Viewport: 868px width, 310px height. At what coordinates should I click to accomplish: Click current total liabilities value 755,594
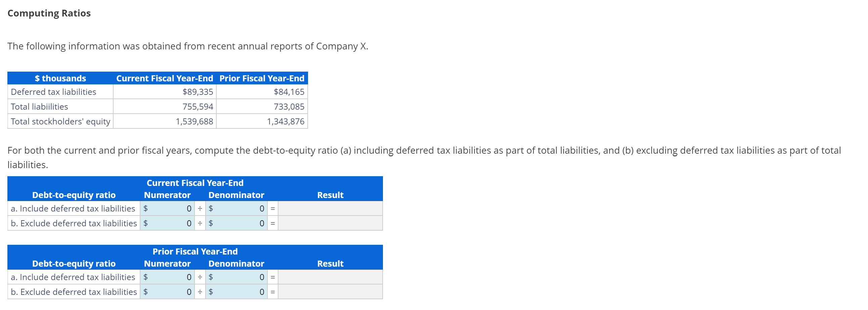pyautogui.click(x=198, y=107)
